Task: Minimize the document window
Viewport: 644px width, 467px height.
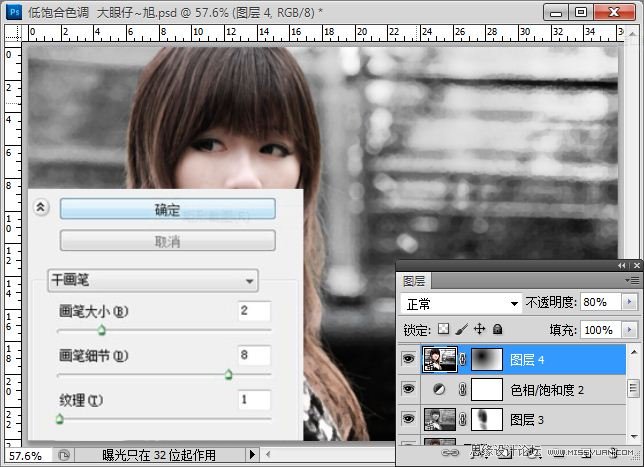Action: [x=556, y=13]
